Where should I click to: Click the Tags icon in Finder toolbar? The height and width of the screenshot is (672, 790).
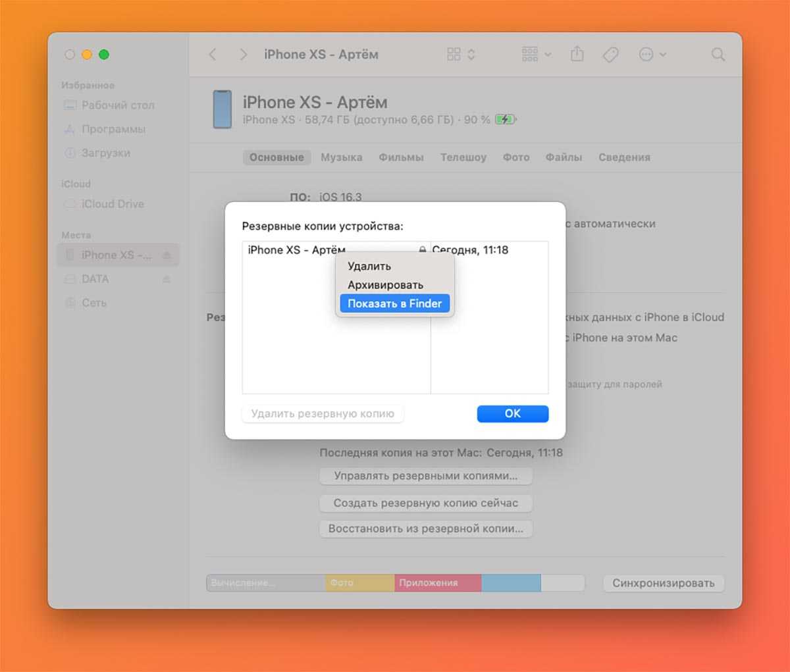[x=610, y=55]
